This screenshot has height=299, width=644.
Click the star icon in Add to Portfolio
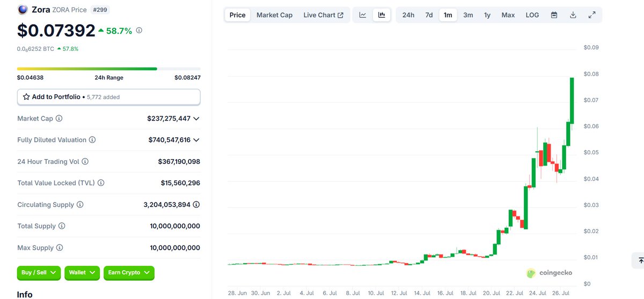point(26,97)
